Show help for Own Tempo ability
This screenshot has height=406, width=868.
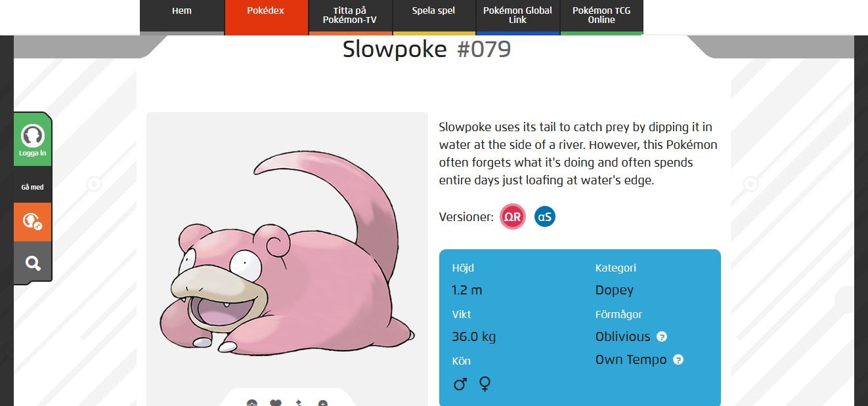point(678,360)
